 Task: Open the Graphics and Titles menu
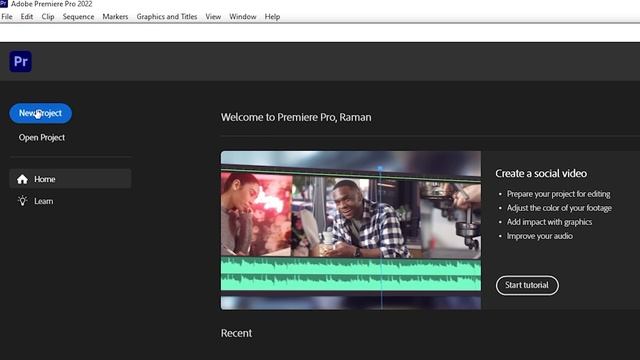click(167, 17)
